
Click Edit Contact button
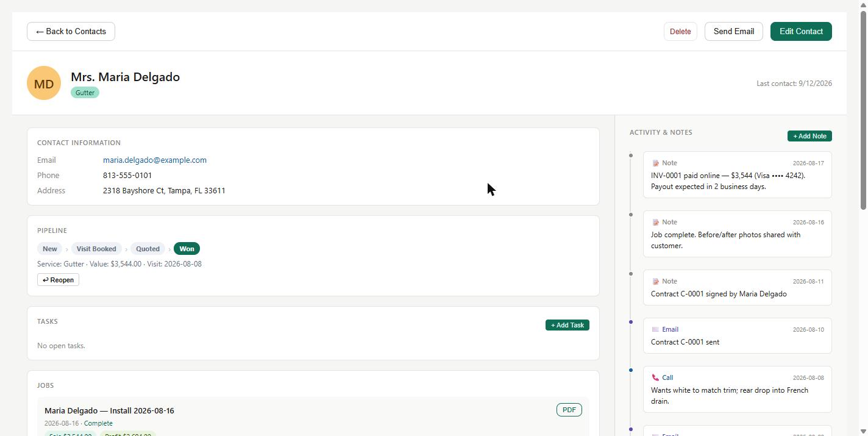coord(801,32)
